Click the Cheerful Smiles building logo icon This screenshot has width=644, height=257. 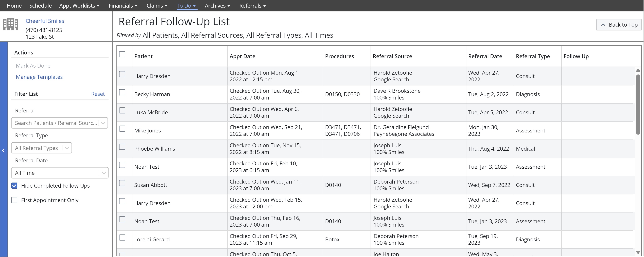click(x=10, y=24)
